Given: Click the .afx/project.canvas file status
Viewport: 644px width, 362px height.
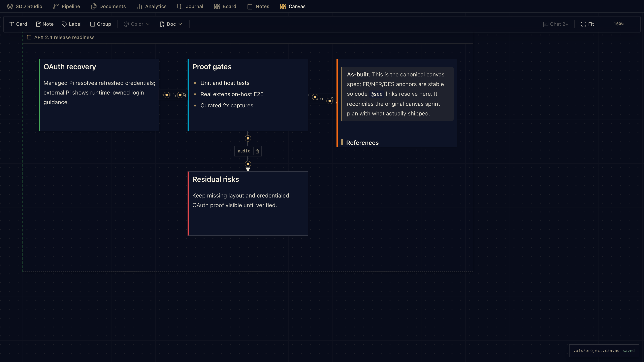Looking at the screenshot, I should [x=596, y=351].
